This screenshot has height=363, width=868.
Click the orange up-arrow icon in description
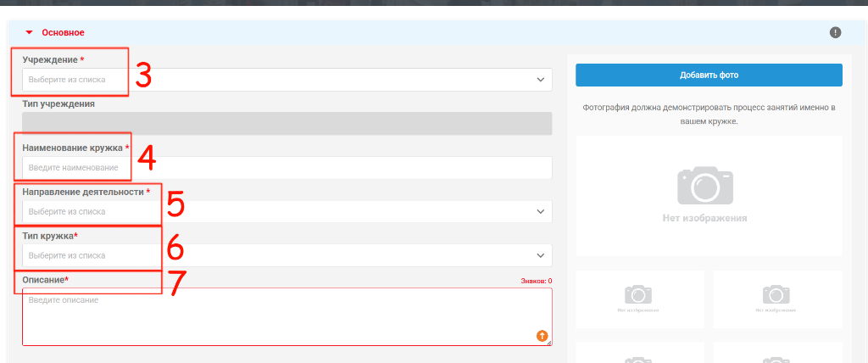[542, 335]
